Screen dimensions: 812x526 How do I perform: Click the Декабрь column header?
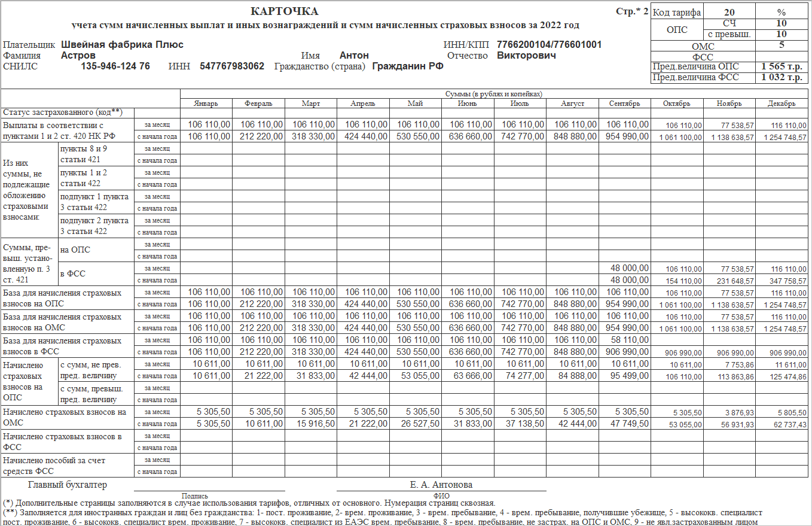pyautogui.click(x=783, y=104)
